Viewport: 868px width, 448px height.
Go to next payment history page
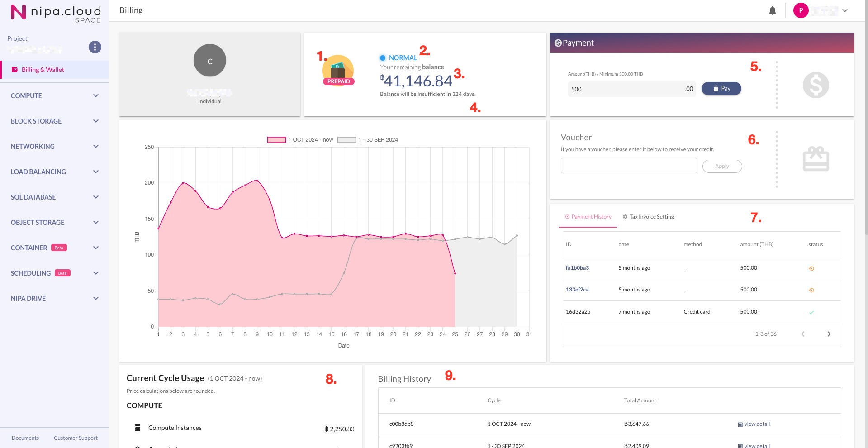pyautogui.click(x=829, y=334)
